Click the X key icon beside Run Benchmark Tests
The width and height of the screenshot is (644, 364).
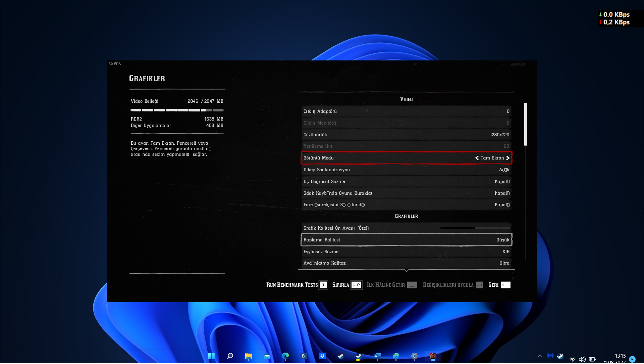click(323, 285)
